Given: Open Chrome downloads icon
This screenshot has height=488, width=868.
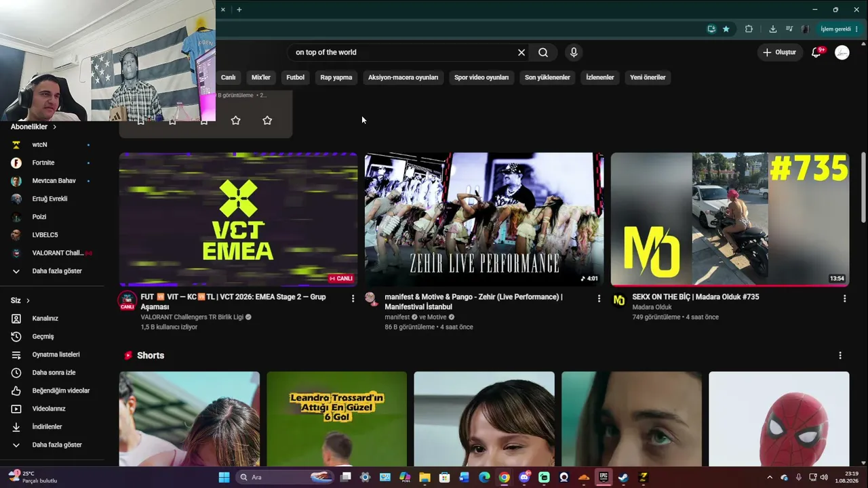Looking at the screenshot, I should 772,29.
